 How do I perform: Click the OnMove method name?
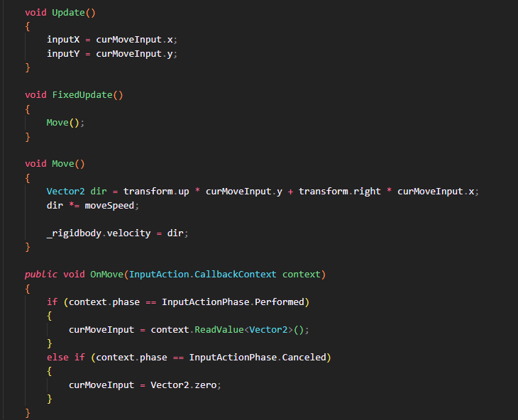click(x=106, y=275)
